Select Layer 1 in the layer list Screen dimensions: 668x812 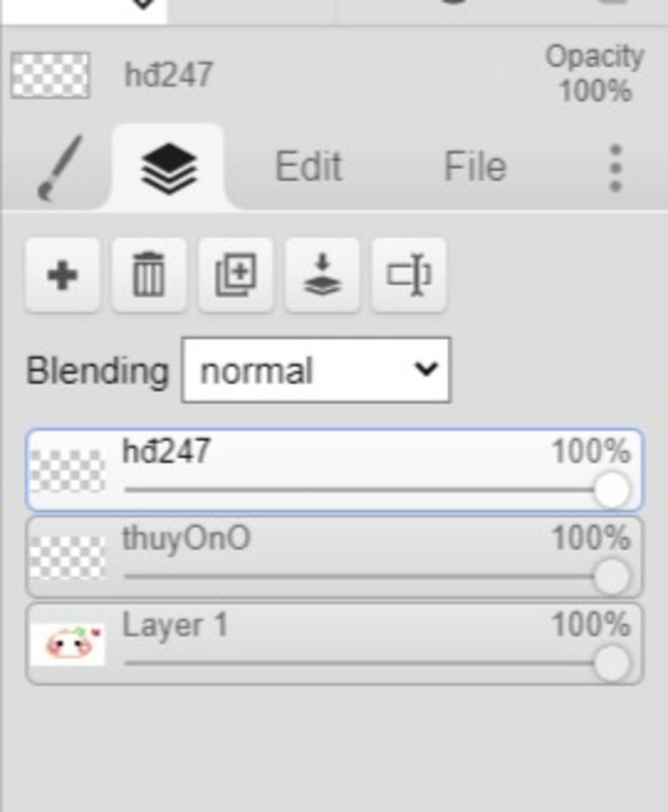point(334,644)
